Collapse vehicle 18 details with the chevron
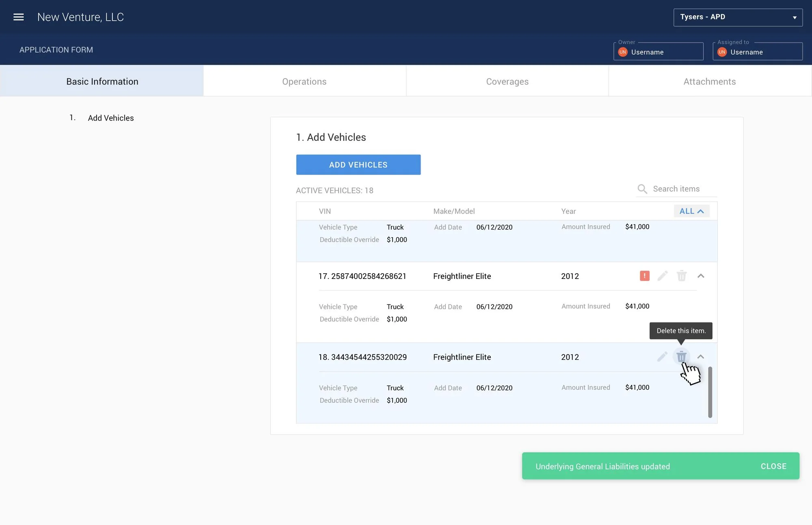The image size is (812, 525). [701, 357]
